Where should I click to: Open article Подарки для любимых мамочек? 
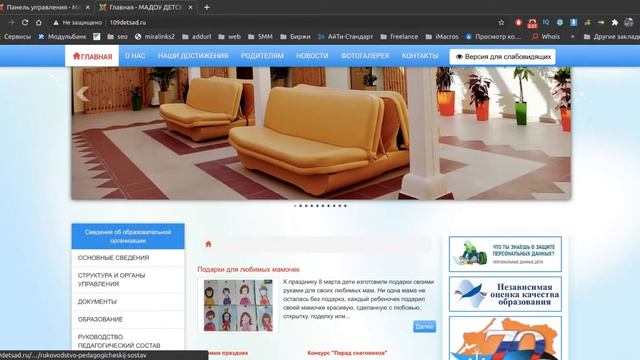(249, 269)
